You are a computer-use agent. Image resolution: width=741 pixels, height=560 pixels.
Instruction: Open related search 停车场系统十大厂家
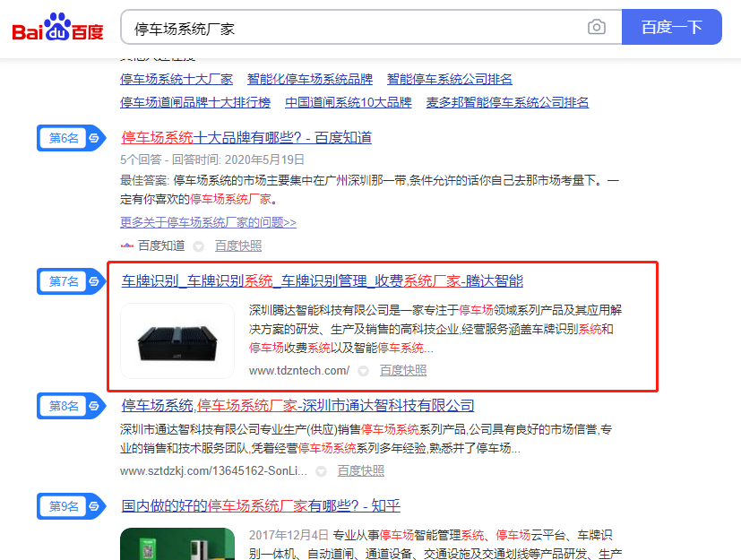(177, 79)
